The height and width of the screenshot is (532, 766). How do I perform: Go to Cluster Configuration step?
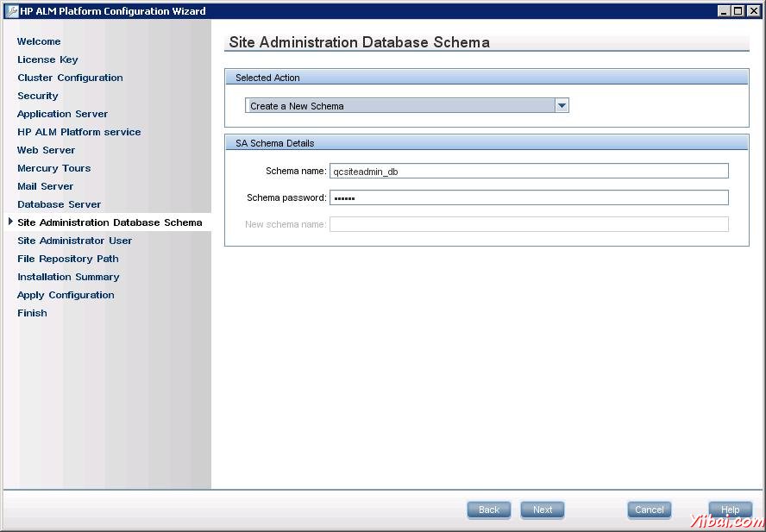[x=70, y=78]
